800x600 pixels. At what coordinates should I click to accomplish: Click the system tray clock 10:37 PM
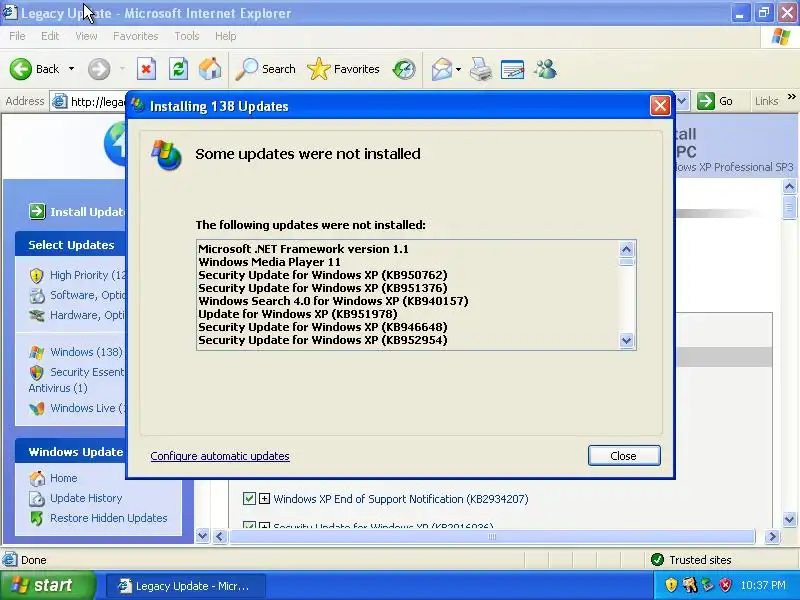click(763, 585)
